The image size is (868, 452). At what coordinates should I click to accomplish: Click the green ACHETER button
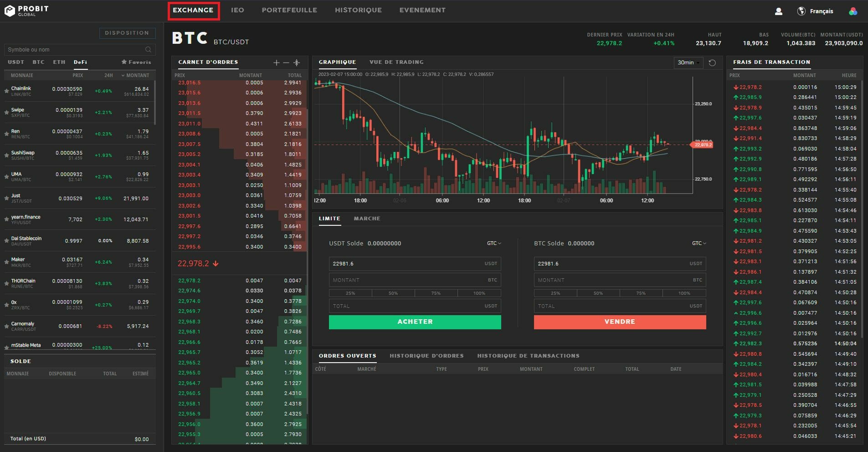pyautogui.click(x=415, y=322)
